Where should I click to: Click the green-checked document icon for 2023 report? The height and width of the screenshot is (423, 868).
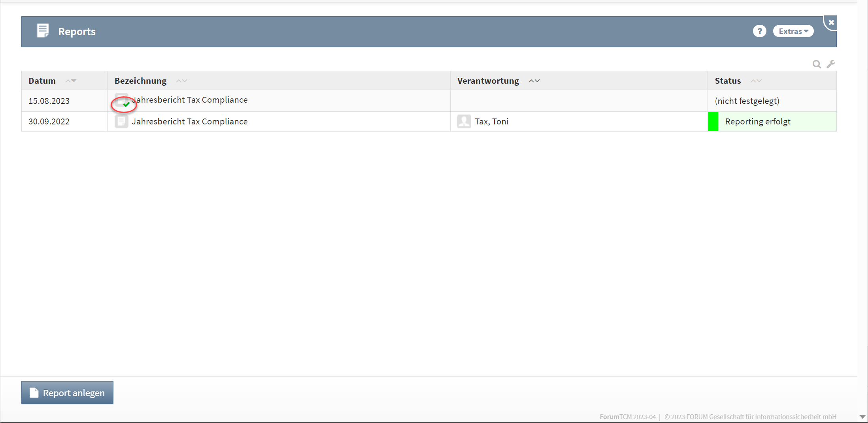click(x=122, y=101)
